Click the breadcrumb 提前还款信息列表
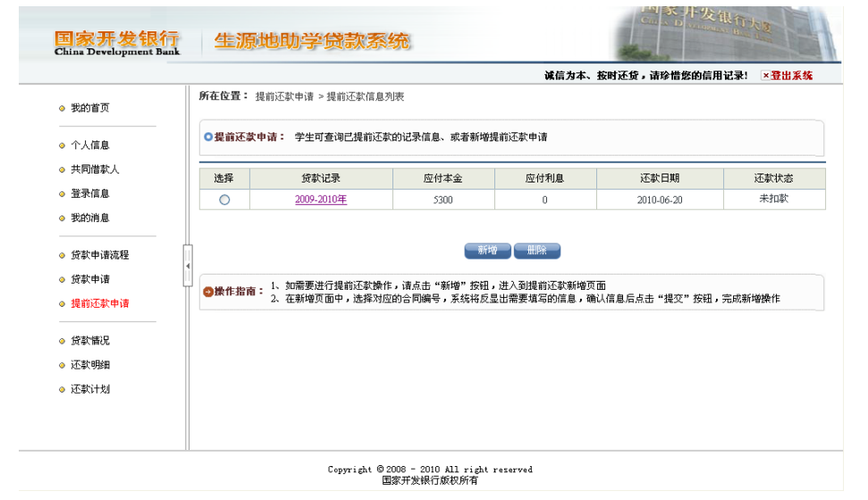 coord(366,97)
